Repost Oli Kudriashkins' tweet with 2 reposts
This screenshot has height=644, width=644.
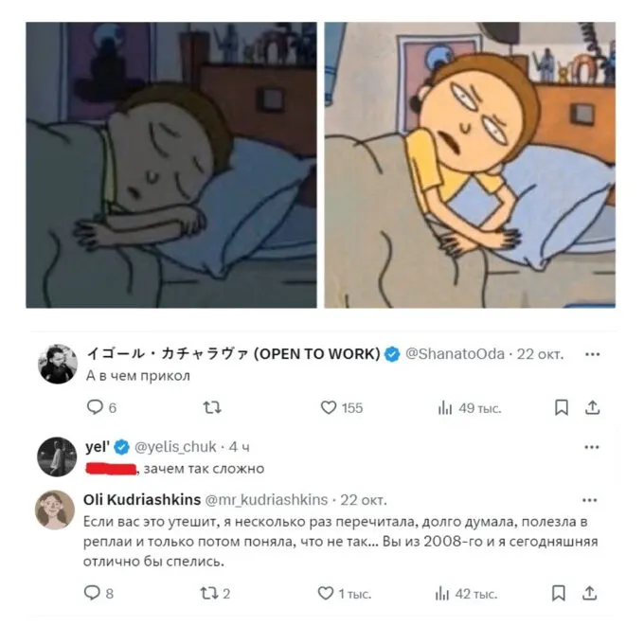click(x=211, y=594)
